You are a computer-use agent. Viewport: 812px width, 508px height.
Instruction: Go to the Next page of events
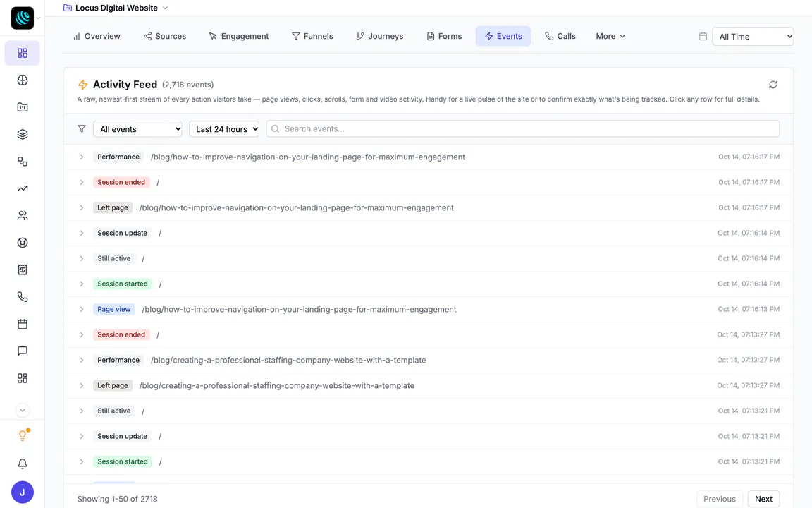[763, 499]
